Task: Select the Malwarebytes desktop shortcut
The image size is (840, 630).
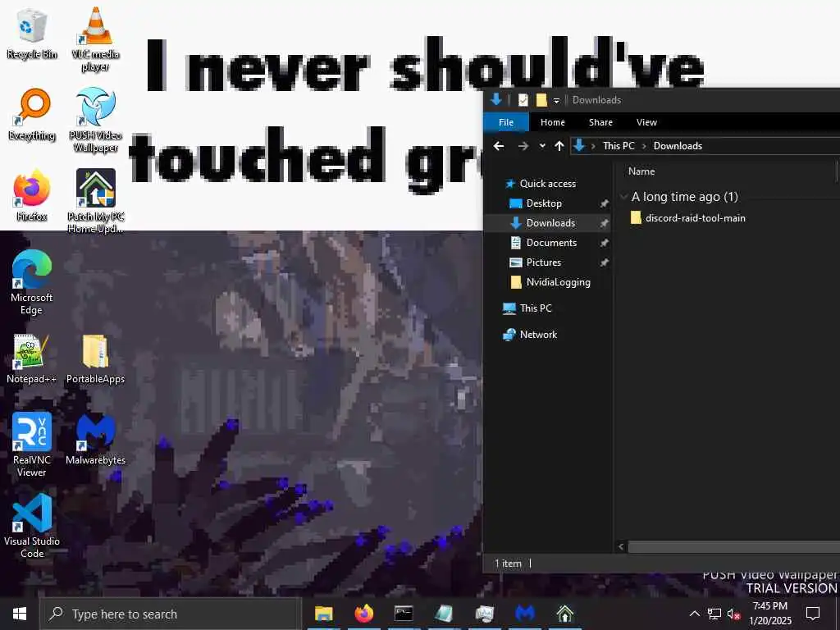Action: (95, 440)
